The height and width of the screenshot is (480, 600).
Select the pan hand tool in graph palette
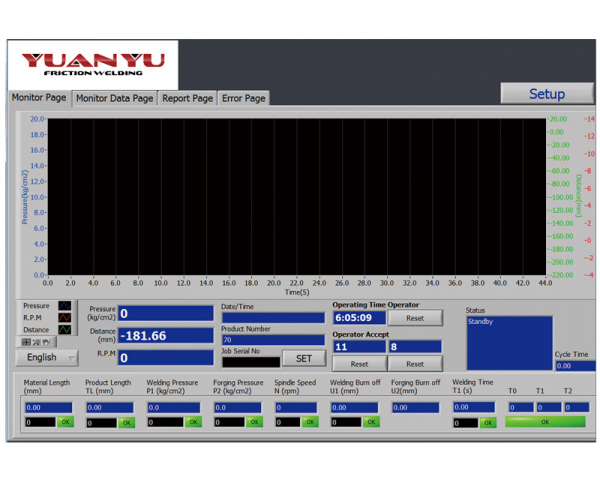(46, 342)
